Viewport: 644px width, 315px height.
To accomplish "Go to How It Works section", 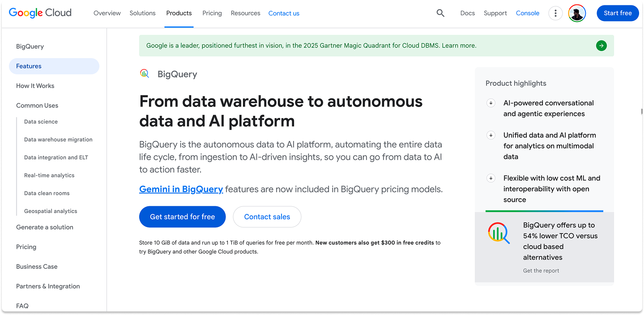I will tap(35, 86).
